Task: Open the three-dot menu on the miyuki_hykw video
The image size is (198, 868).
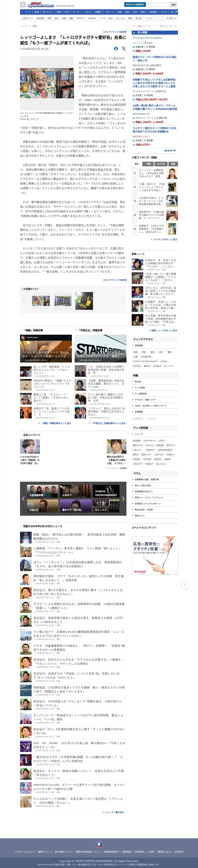Action: click(x=70, y=337)
